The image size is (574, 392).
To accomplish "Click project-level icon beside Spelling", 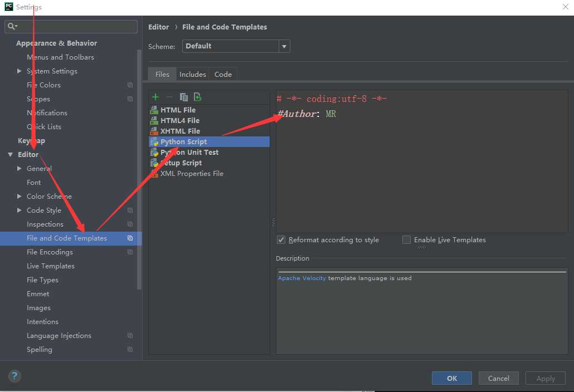I will pos(130,350).
